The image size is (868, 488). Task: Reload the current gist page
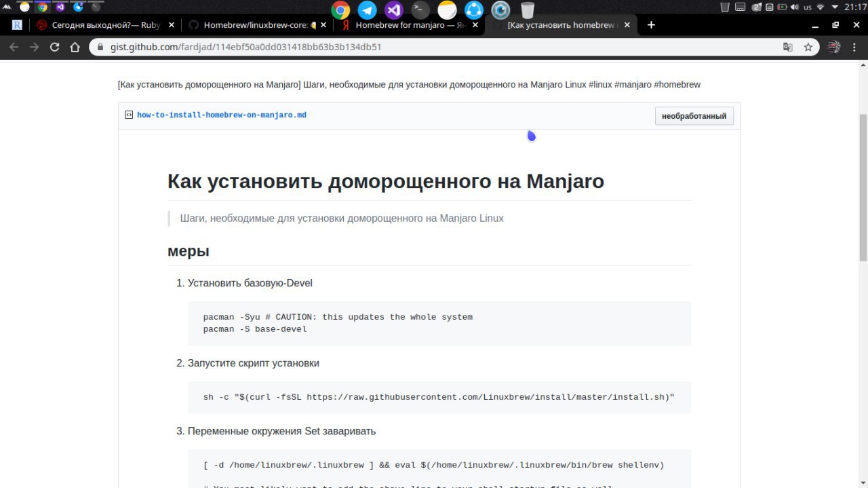pos(55,48)
